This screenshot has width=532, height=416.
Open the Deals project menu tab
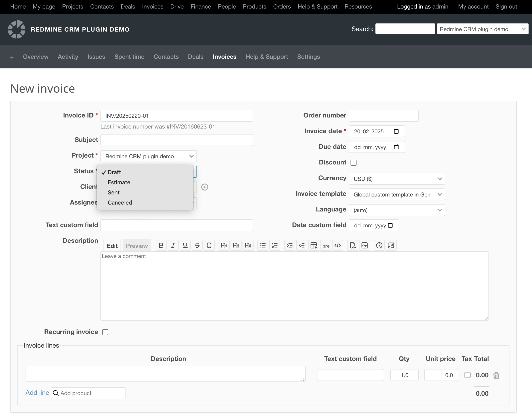pos(195,57)
